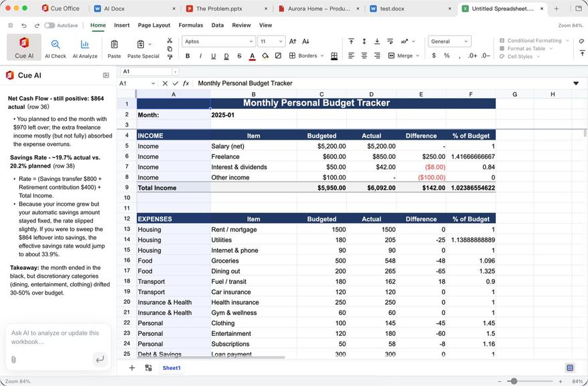
Task: Switch to the Page Layout tab
Action: click(154, 25)
